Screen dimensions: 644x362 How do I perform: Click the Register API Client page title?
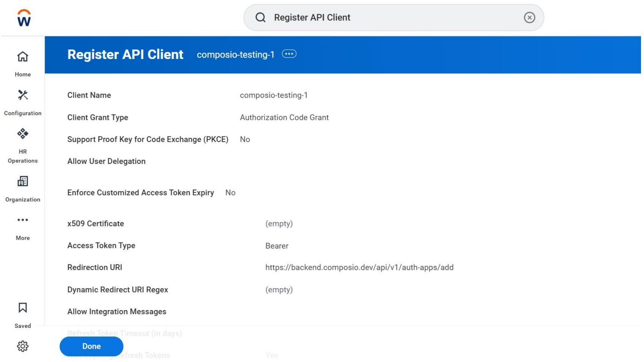(x=125, y=55)
